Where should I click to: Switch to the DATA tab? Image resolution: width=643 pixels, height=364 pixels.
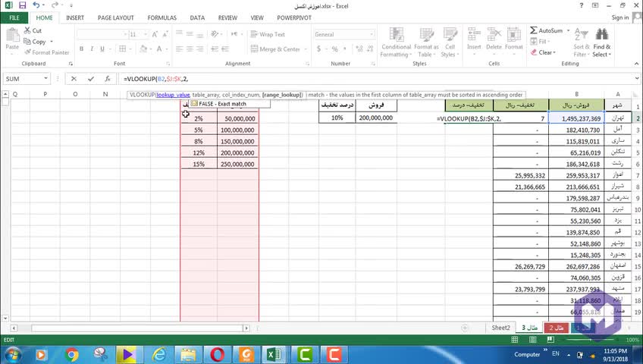[x=197, y=17]
